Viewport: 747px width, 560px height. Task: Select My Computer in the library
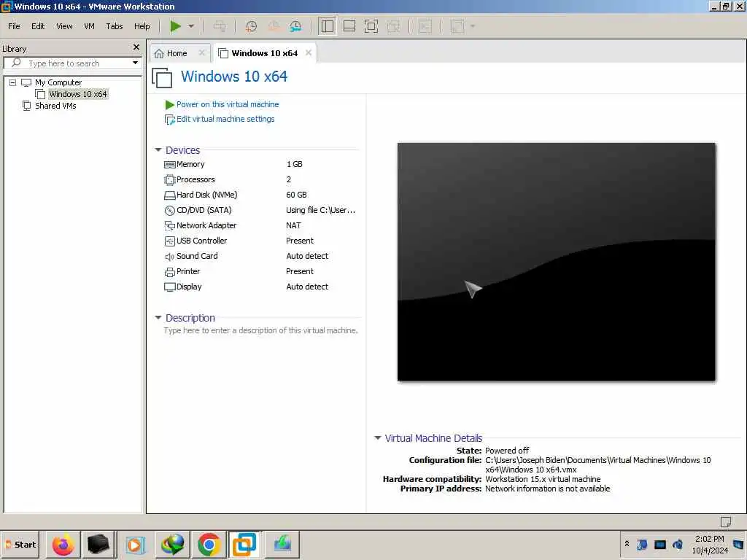[58, 82]
